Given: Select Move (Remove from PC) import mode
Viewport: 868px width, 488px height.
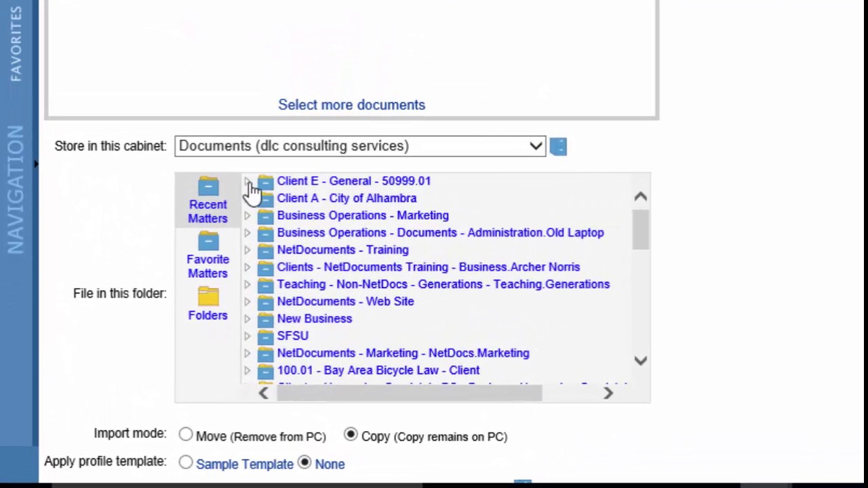Looking at the screenshot, I should (x=186, y=435).
